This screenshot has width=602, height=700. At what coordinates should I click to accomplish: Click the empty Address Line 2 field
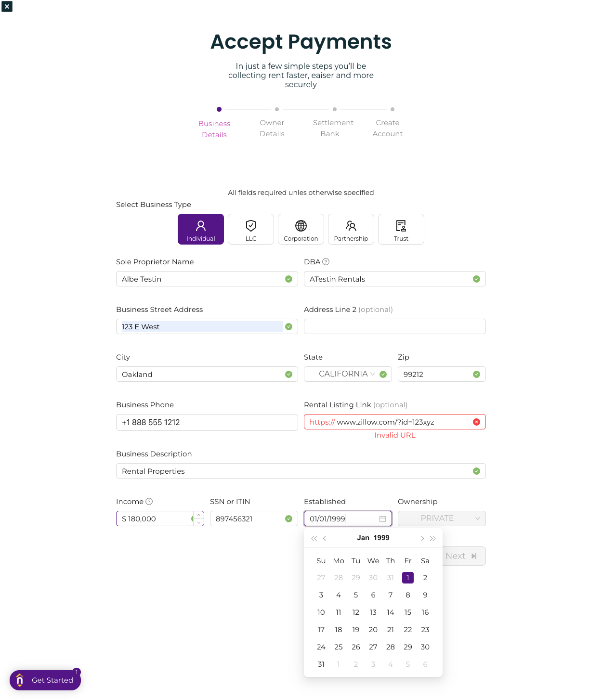click(395, 326)
